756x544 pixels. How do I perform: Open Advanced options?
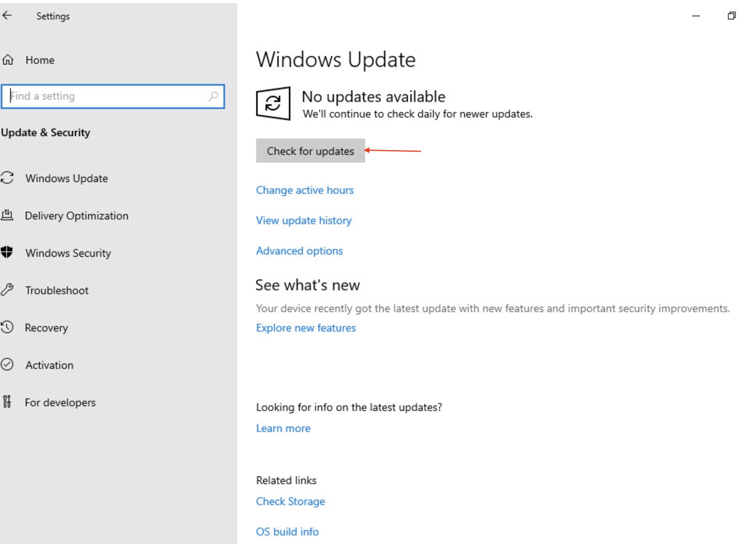click(x=299, y=251)
